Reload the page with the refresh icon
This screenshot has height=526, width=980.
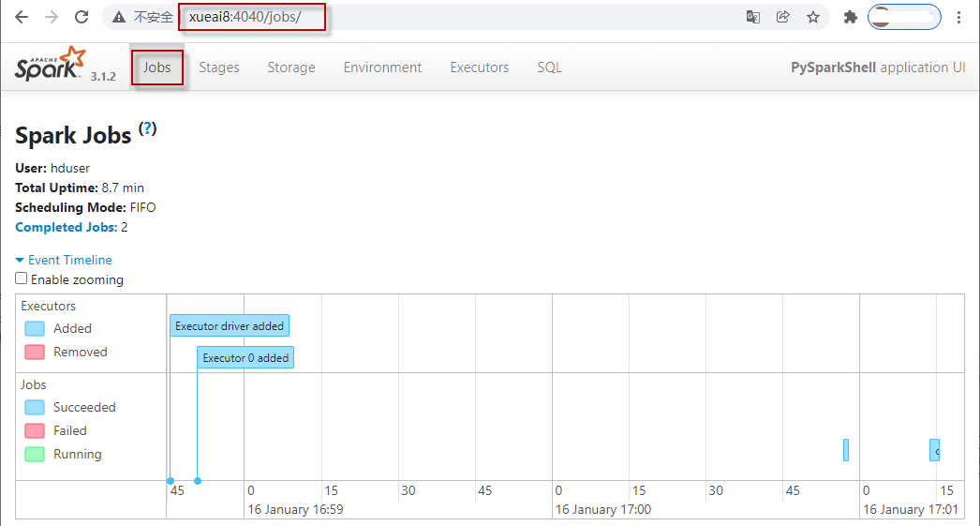tap(82, 17)
